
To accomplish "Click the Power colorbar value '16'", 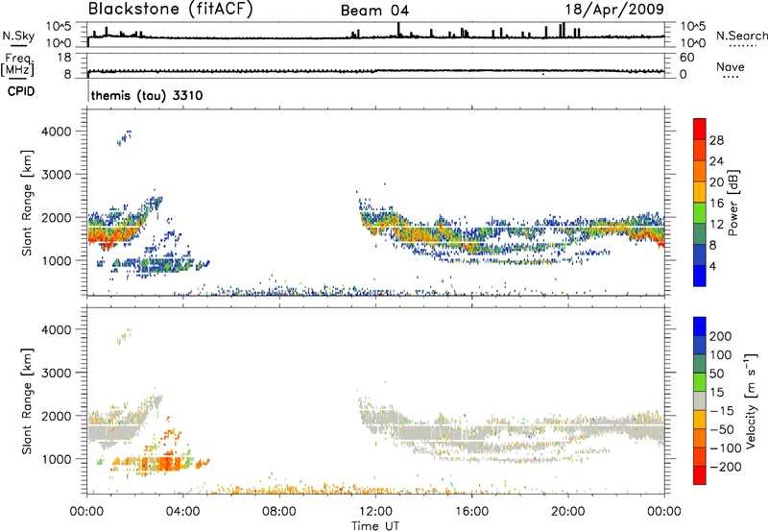I will [716, 204].
